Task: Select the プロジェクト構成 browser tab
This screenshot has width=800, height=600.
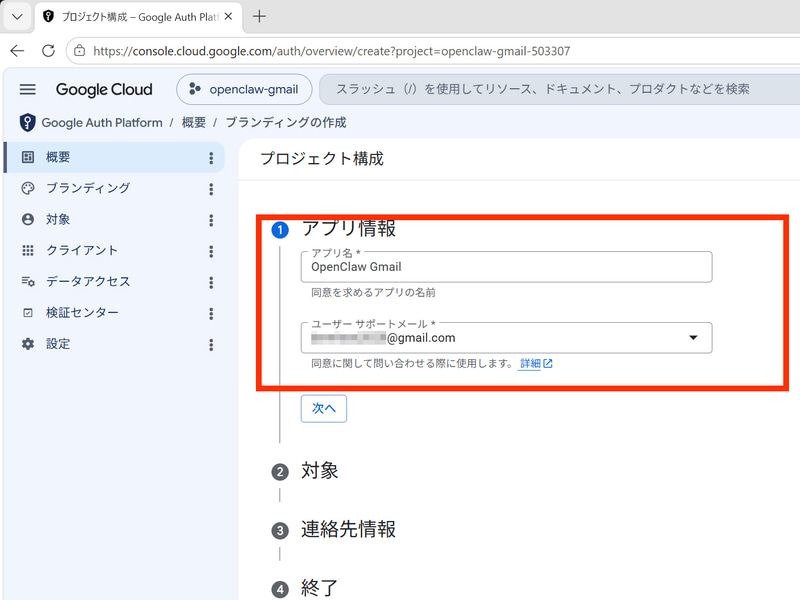Action: (x=139, y=17)
